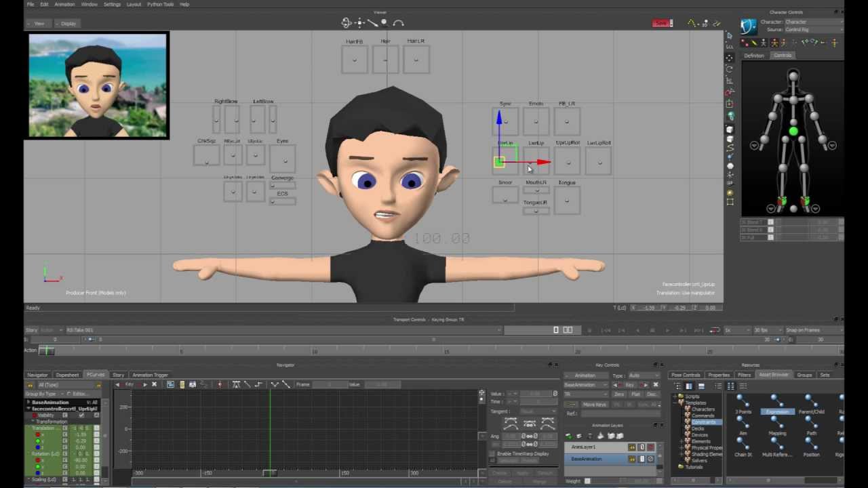This screenshot has height=488, width=868.
Task: Click the left foot effector on figure
Action: (806, 201)
